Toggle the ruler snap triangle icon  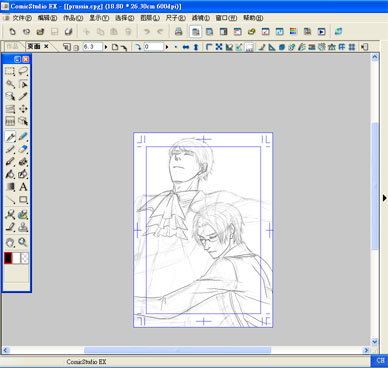(x=272, y=47)
